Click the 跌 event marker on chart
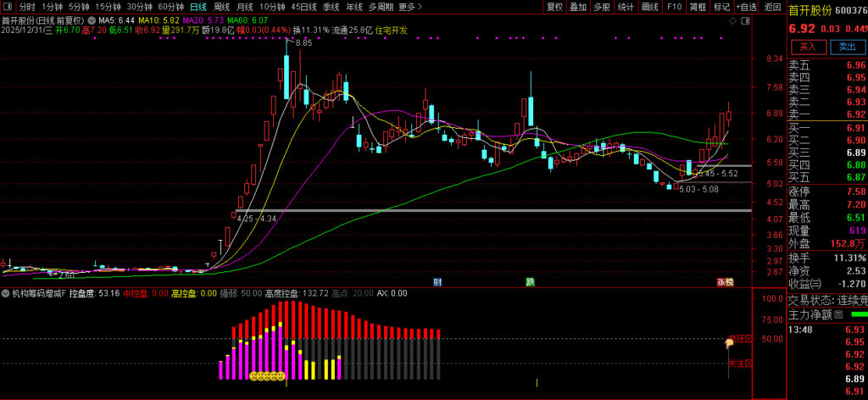Viewport: 868px width, 400px height. (x=531, y=281)
